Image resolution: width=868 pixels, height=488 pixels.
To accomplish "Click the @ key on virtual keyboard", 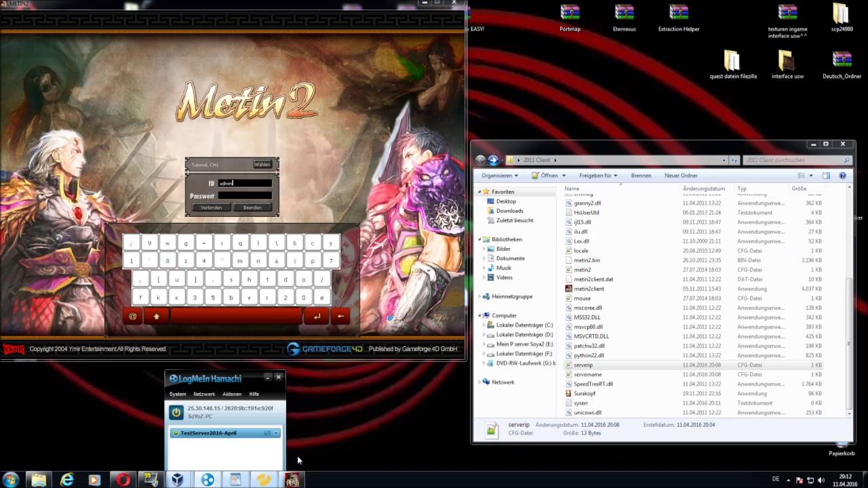I will 133,316.
